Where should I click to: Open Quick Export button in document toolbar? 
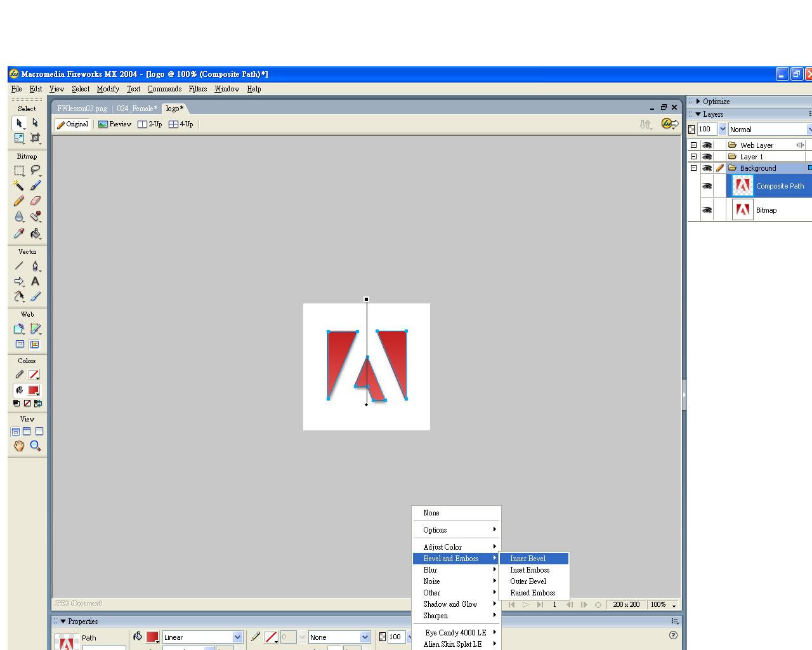670,124
